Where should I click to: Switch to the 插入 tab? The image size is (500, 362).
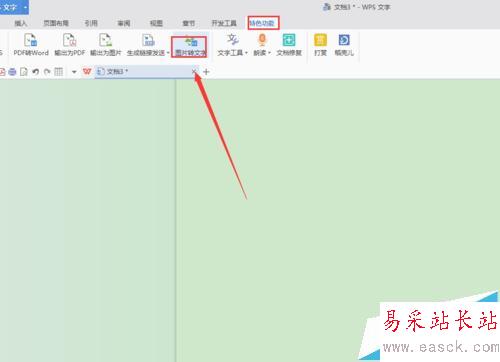click(21, 23)
